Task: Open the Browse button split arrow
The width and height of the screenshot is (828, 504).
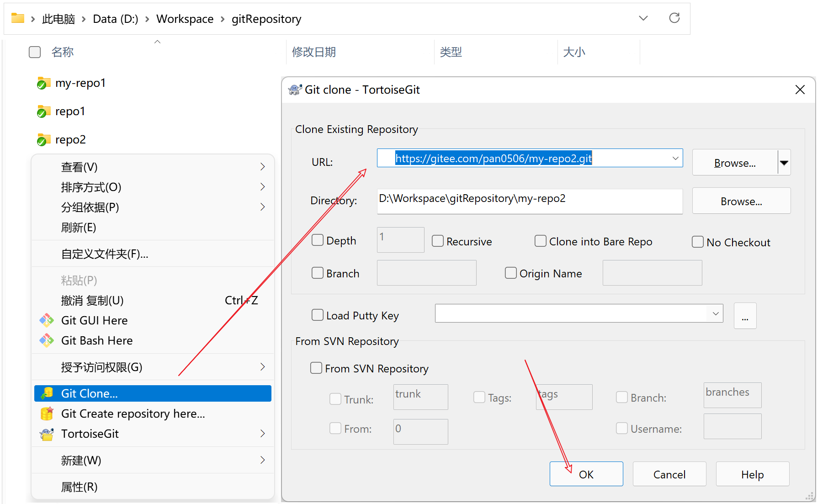Action: point(784,163)
